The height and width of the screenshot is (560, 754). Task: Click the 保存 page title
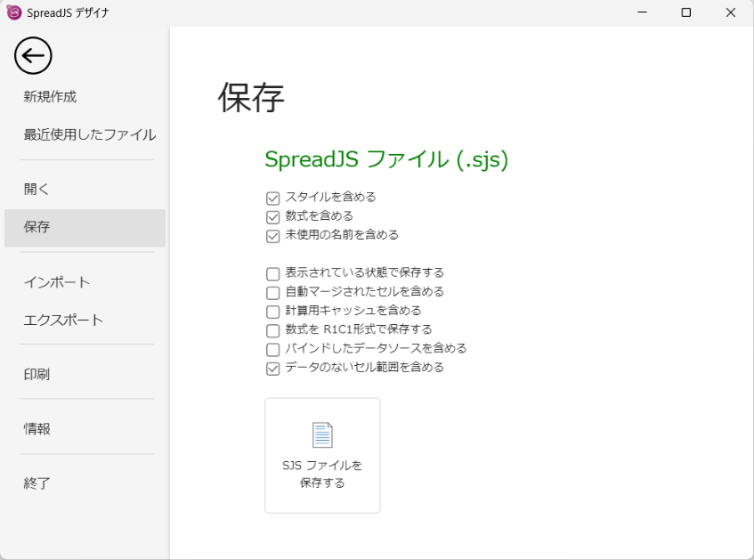(x=251, y=98)
